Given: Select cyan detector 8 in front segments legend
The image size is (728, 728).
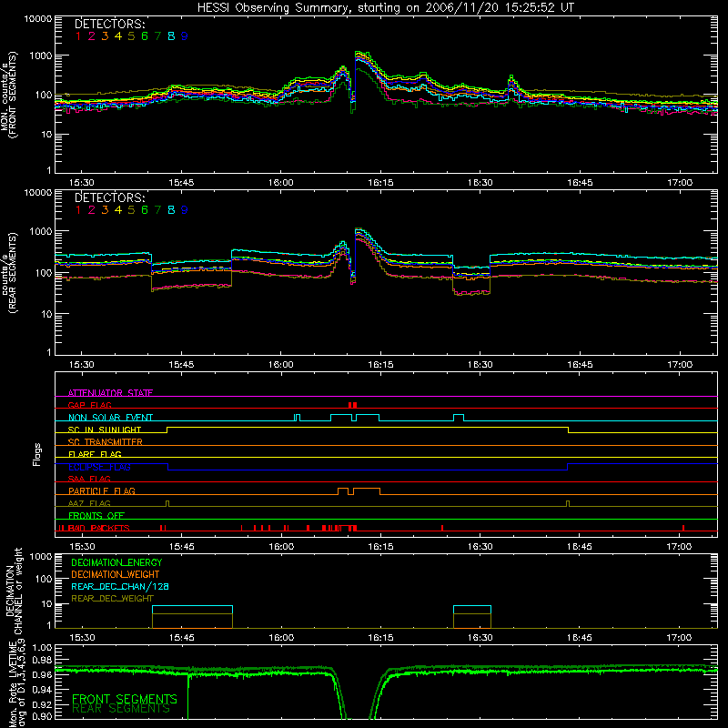Looking at the screenshot, I should click(x=171, y=36).
